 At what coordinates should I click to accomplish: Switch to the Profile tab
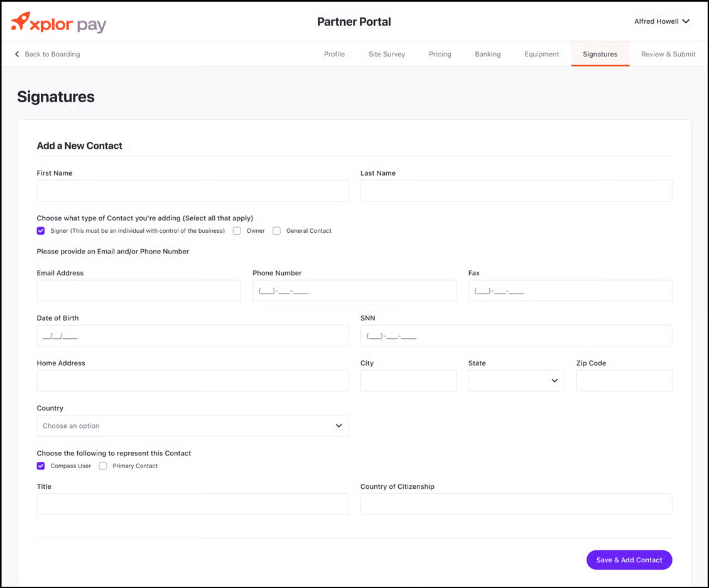click(x=334, y=54)
